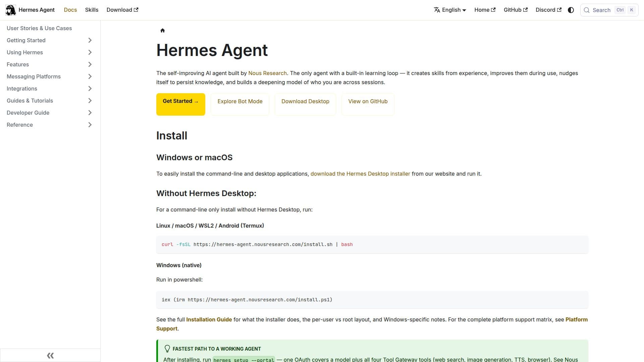Click 'Linux / macOS / WSL2 / Android (Termux)' label

point(210,226)
